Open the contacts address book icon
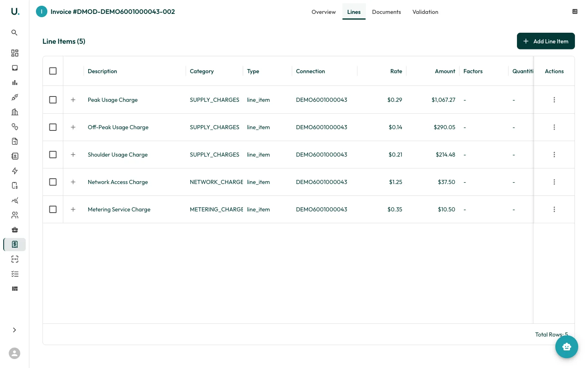 point(15,156)
